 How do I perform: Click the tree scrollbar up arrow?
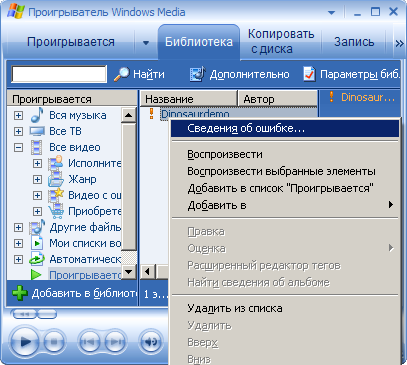129,116
